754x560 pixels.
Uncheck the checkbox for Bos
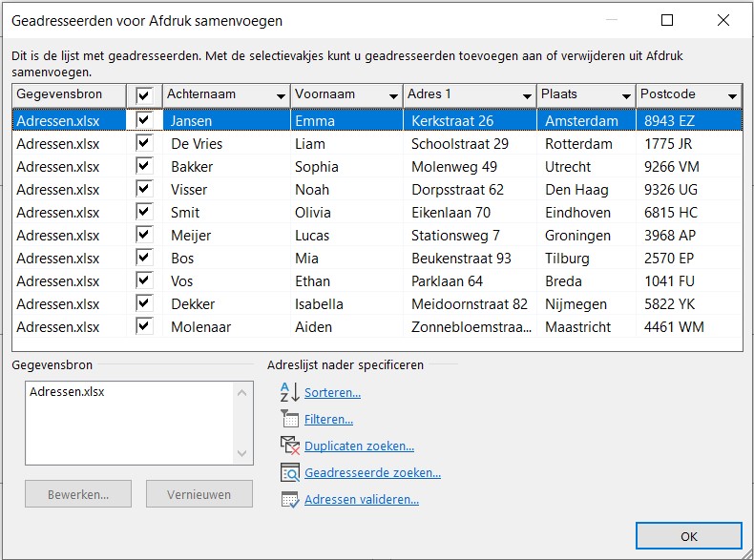coord(144,258)
